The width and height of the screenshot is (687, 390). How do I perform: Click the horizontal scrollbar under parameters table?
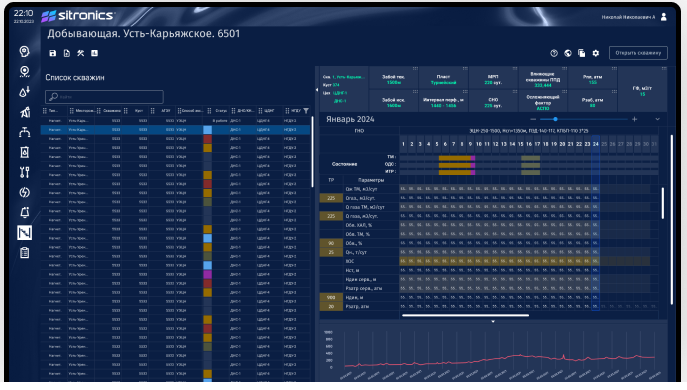(465, 315)
